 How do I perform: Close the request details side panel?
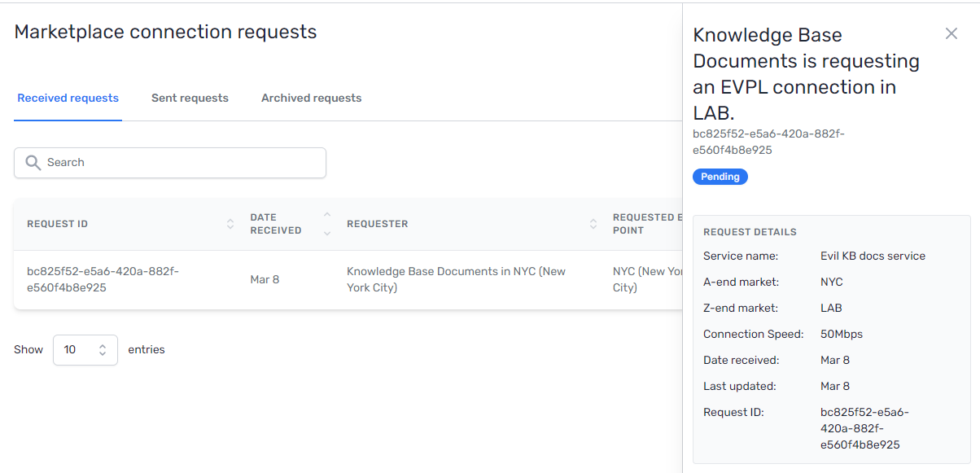(951, 33)
